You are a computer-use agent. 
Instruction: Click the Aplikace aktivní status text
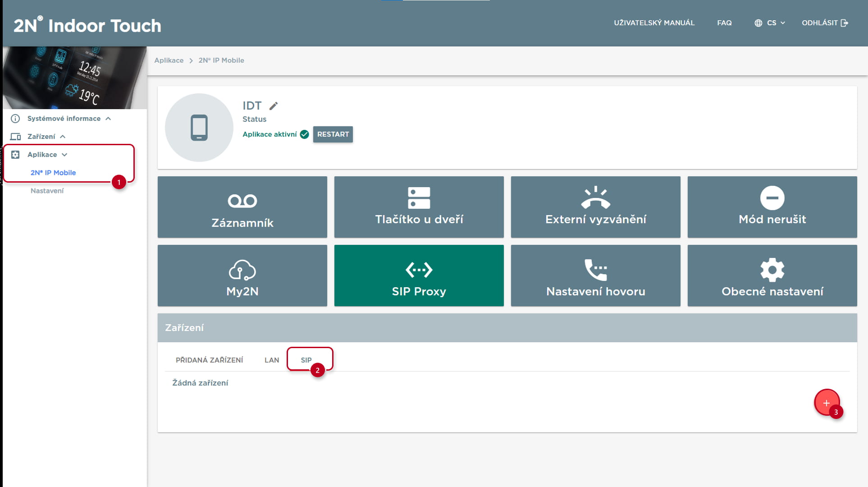[270, 134]
